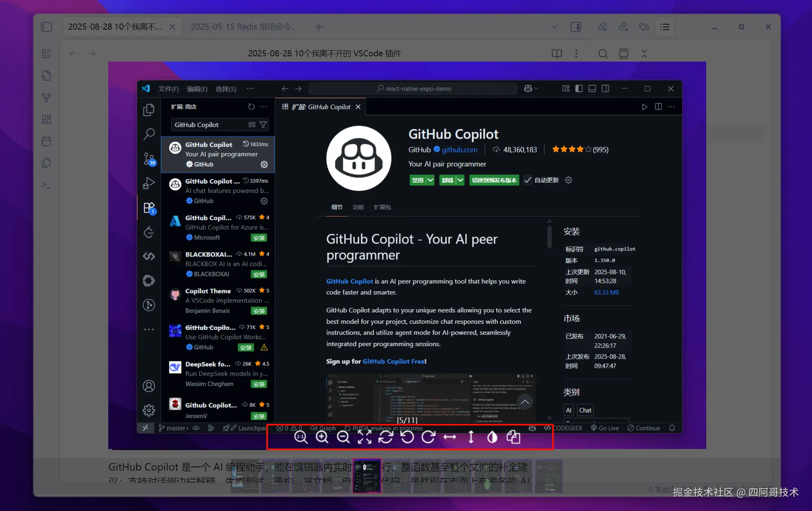Open a new tab with plus button

[x=319, y=27]
